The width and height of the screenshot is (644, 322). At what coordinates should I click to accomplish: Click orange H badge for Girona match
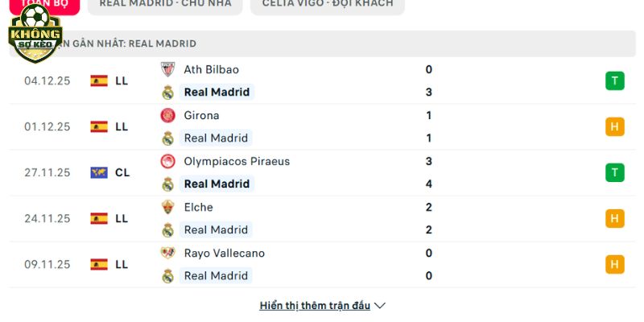tap(615, 126)
